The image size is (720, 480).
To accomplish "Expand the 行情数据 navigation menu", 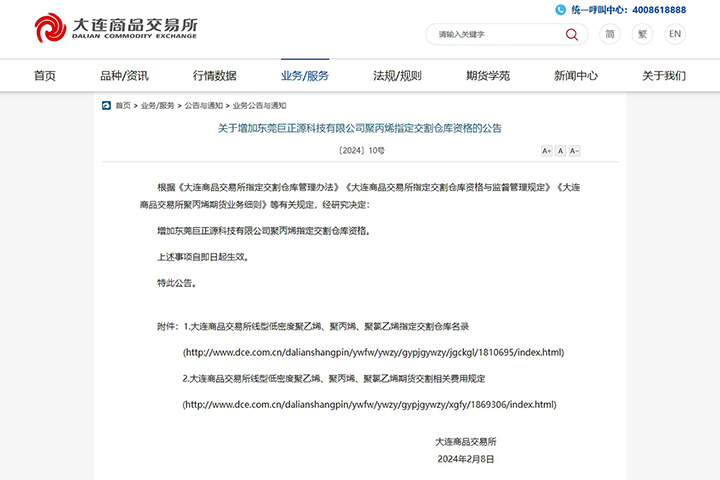I will pyautogui.click(x=215, y=75).
